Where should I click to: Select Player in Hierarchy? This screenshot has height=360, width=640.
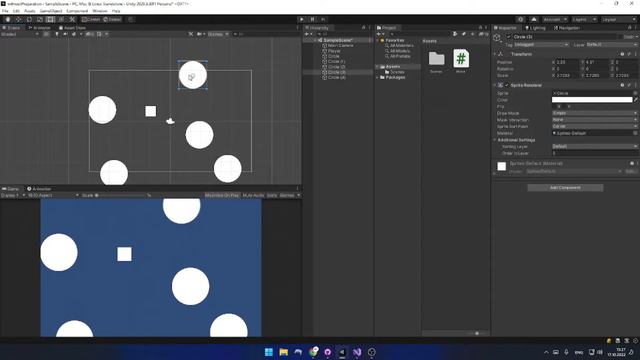tap(334, 51)
